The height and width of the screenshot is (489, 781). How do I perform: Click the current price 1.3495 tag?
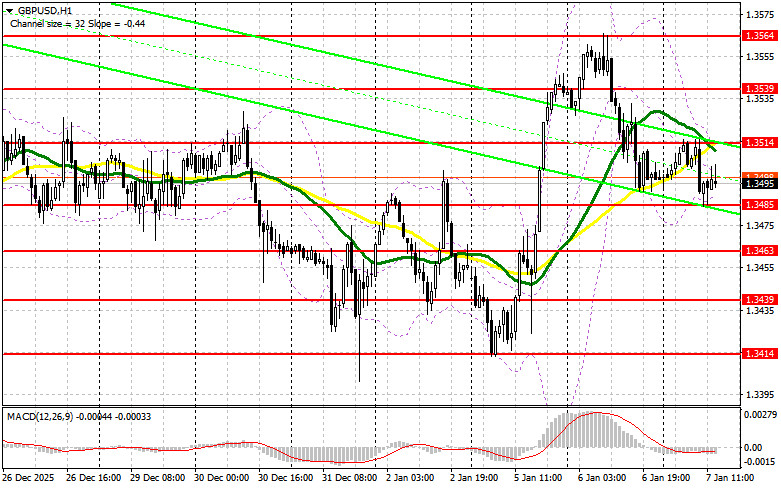(x=760, y=184)
